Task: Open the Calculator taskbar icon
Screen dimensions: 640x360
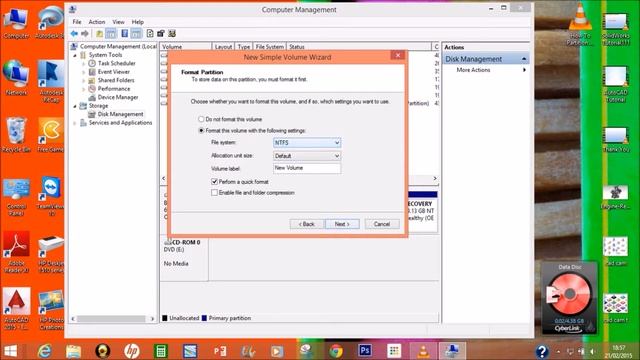Action: pyautogui.click(x=161, y=351)
